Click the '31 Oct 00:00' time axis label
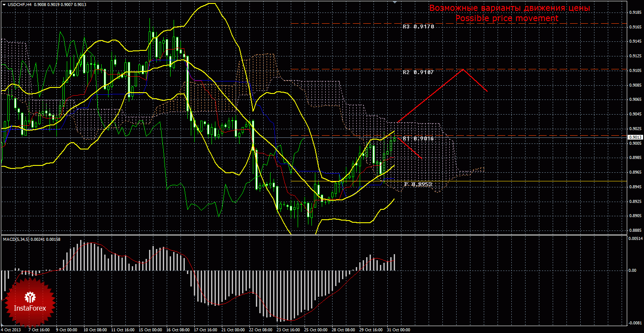The image size is (644, 333). [x=398, y=330]
